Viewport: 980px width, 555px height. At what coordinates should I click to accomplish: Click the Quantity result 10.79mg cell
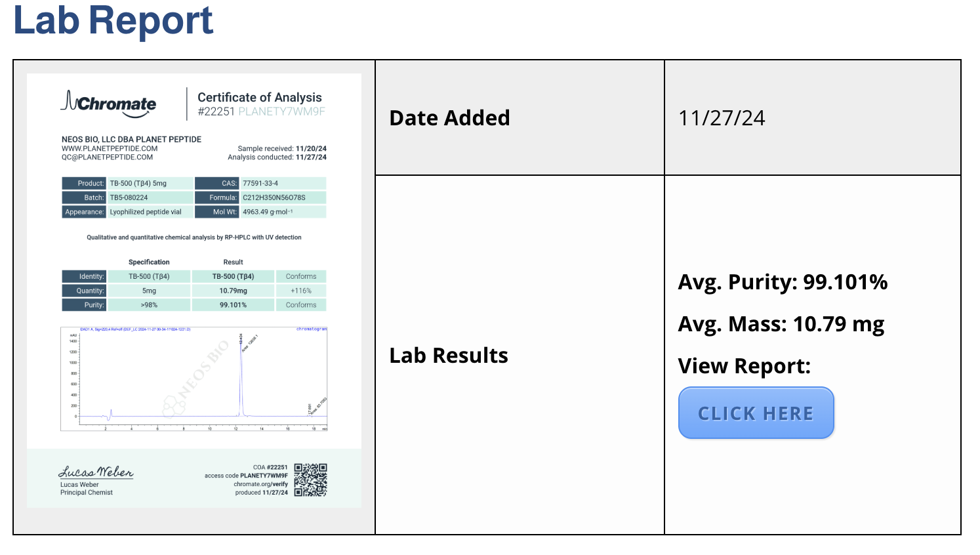tap(233, 291)
